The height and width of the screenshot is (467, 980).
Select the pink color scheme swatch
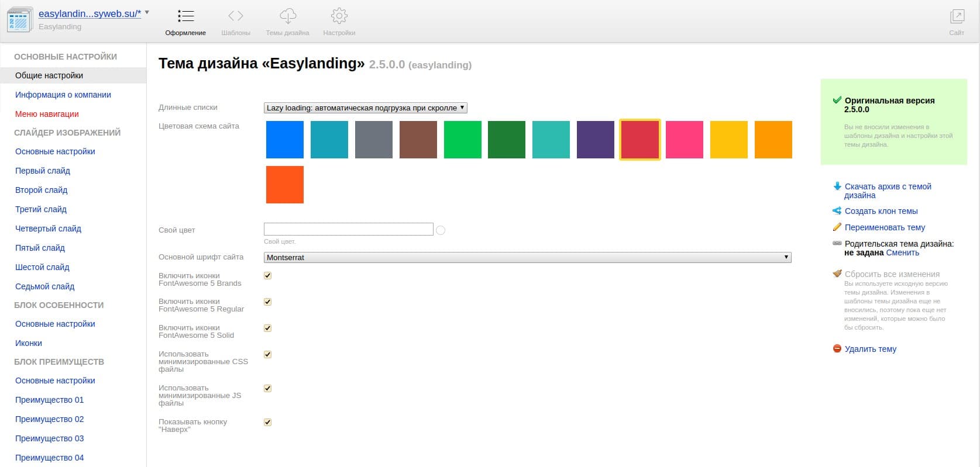685,140
